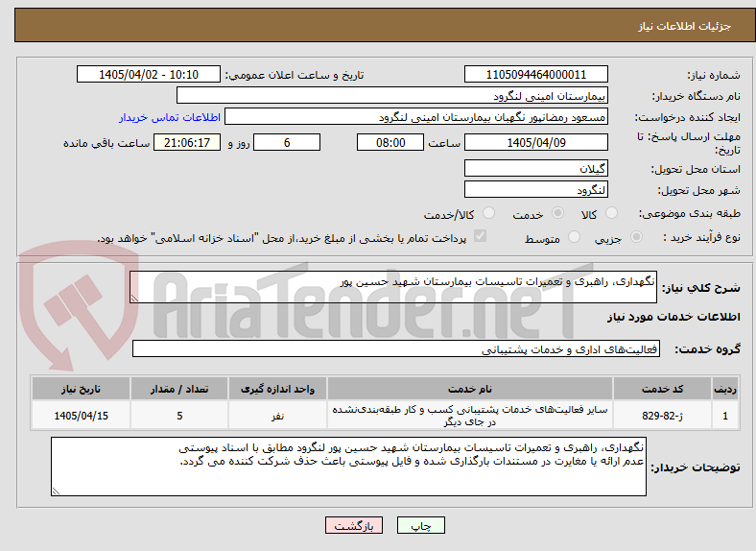Click the توضیحات خریدار notes textarea

tap(348, 467)
